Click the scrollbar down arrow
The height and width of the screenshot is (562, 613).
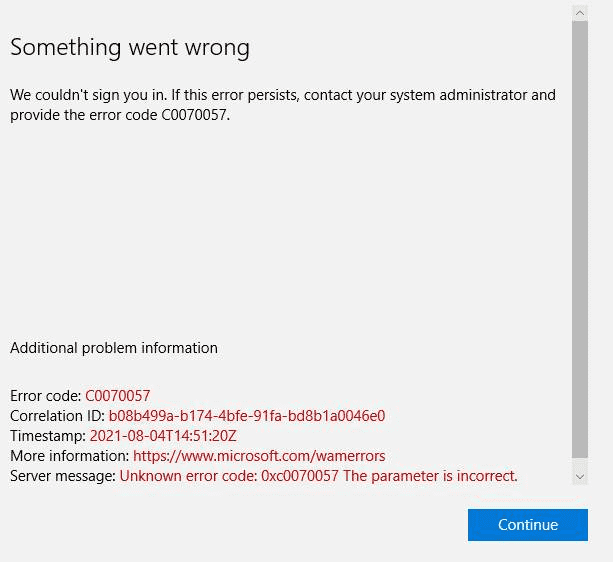[x=580, y=477]
